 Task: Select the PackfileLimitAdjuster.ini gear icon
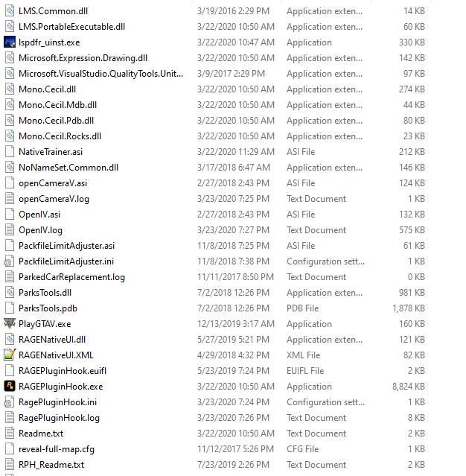[x=10, y=261]
